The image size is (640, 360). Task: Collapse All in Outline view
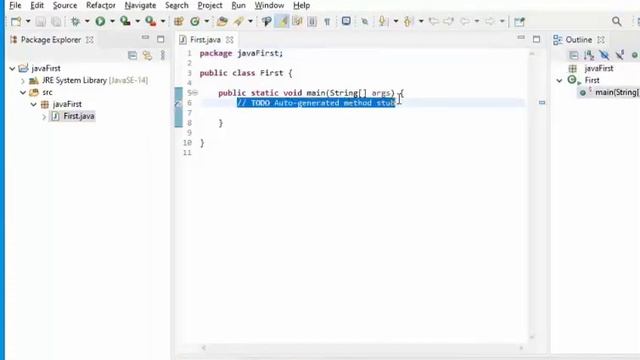coord(573,55)
